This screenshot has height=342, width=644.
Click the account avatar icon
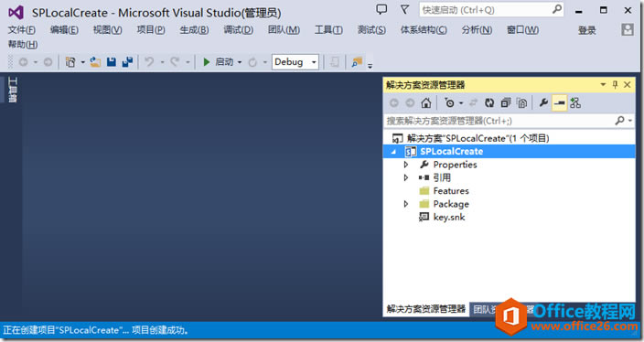[628, 29]
